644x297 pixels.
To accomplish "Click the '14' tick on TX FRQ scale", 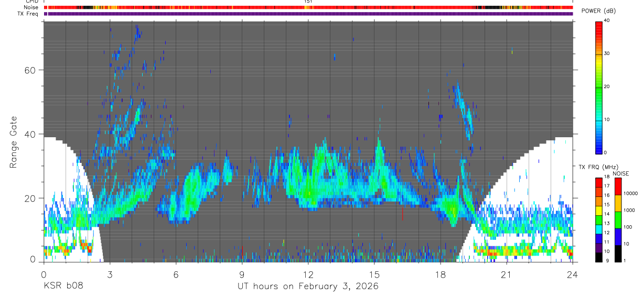I will (606, 214).
